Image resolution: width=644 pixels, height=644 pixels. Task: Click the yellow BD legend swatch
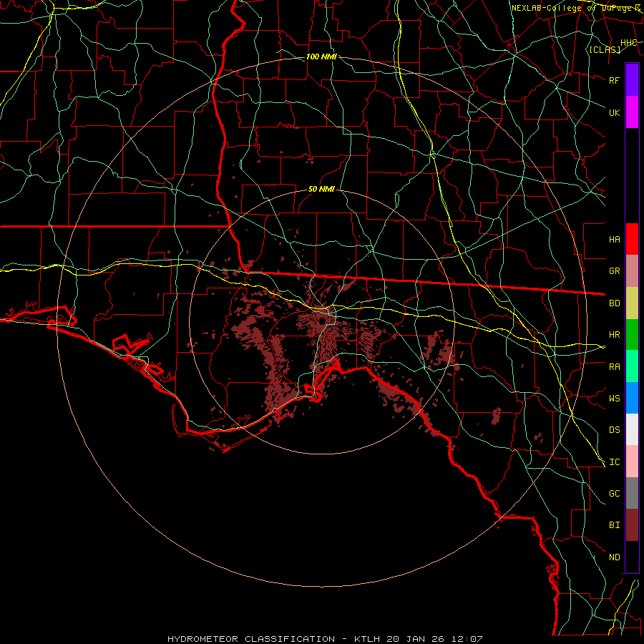(x=632, y=303)
